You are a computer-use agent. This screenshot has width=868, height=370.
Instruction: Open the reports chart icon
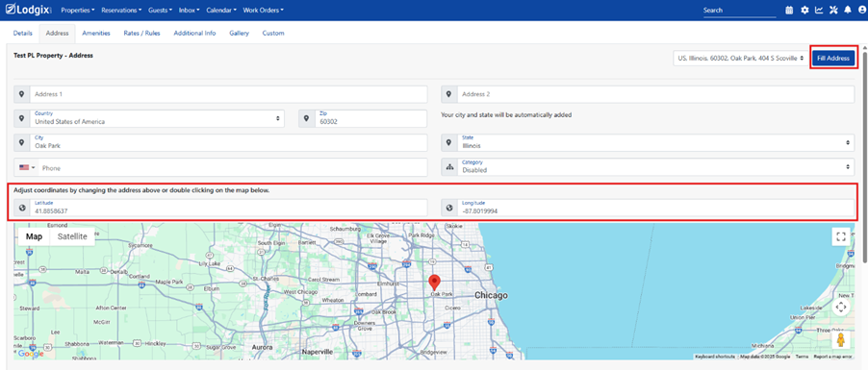click(819, 10)
